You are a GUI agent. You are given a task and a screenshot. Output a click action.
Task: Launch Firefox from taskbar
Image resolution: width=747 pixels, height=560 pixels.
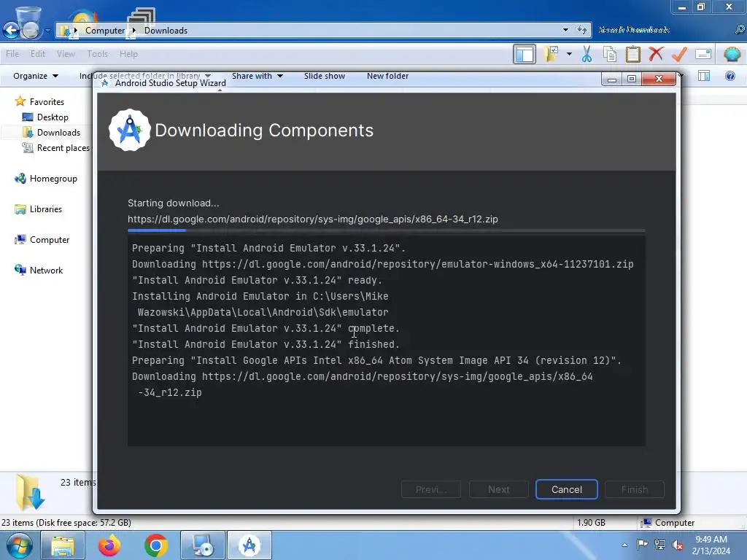(x=109, y=545)
